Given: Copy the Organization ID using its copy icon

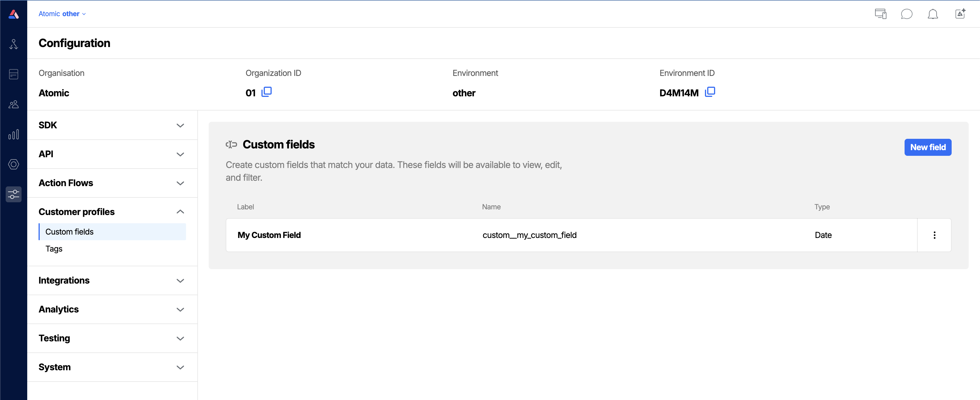Looking at the screenshot, I should (x=267, y=92).
